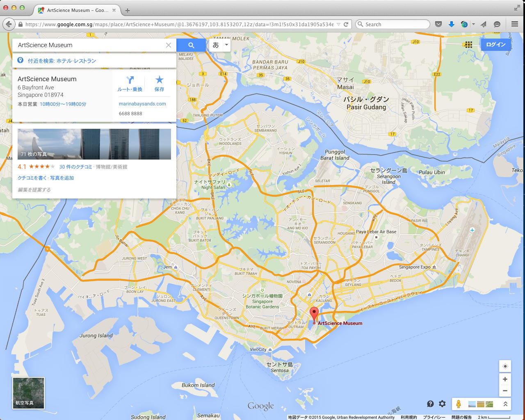
Task: Click 編集を提案する suggest an edit
Action: coord(34,190)
